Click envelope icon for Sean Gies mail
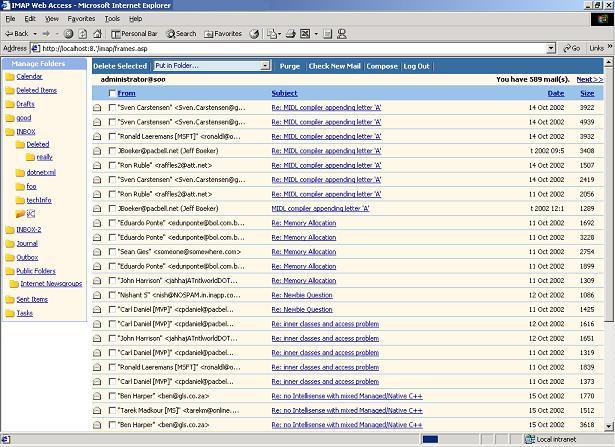The image size is (615, 447). pos(97,252)
